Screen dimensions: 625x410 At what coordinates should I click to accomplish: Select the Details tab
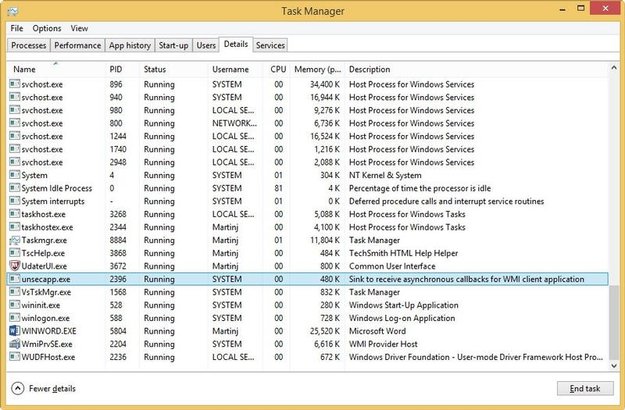236,44
